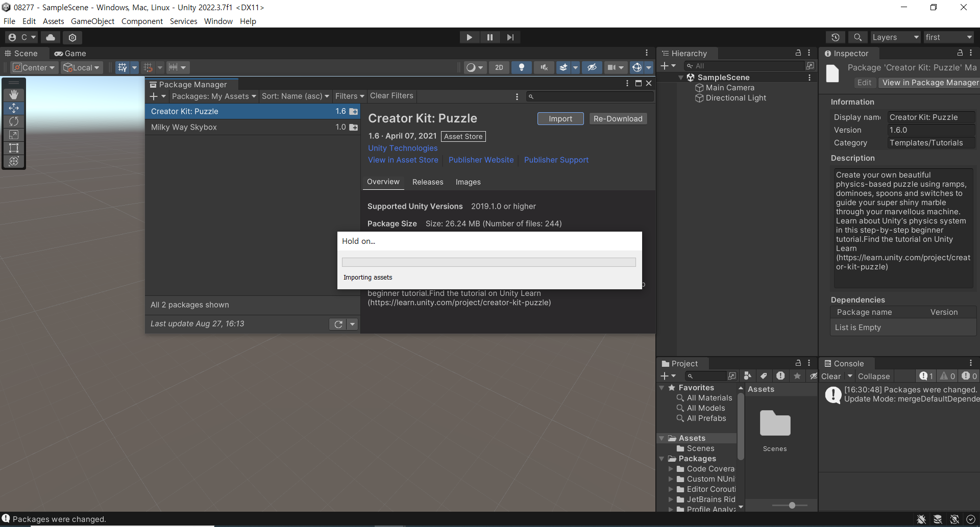Toggle scene lighting bulb
This screenshot has height=527, width=980.
(x=521, y=67)
